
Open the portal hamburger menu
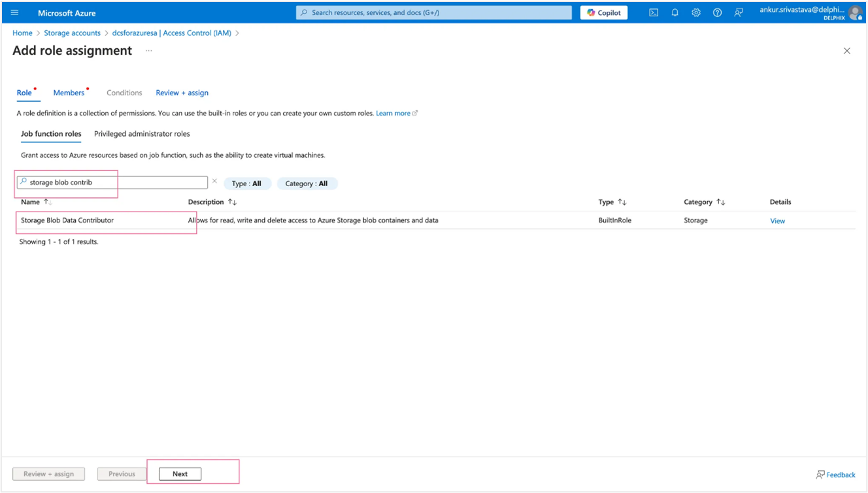(x=14, y=12)
